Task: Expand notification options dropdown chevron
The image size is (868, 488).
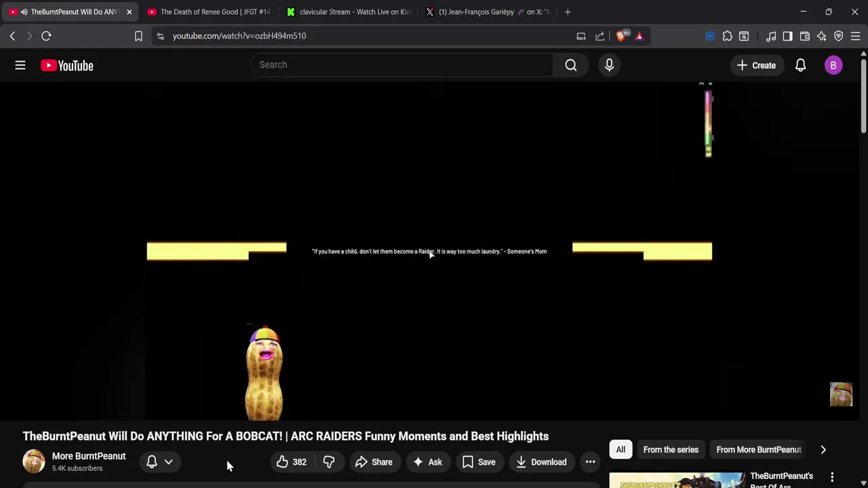Action: pos(169,462)
